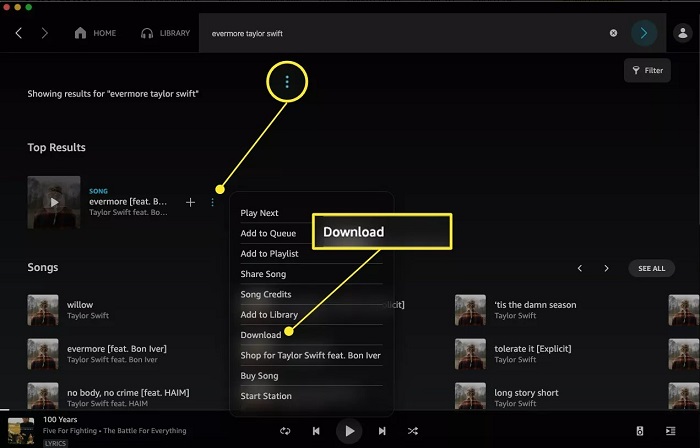
Task: Open the speaker output device icon
Action: pyautogui.click(x=640, y=431)
